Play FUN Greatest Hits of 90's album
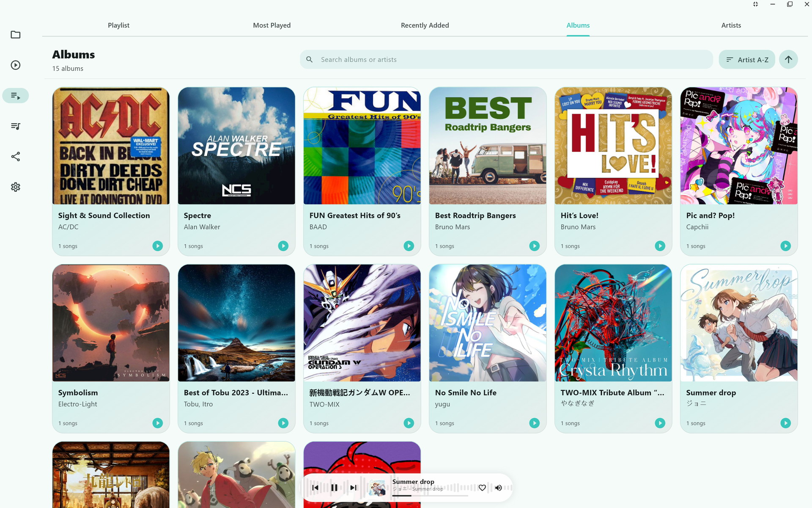 (409, 246)
